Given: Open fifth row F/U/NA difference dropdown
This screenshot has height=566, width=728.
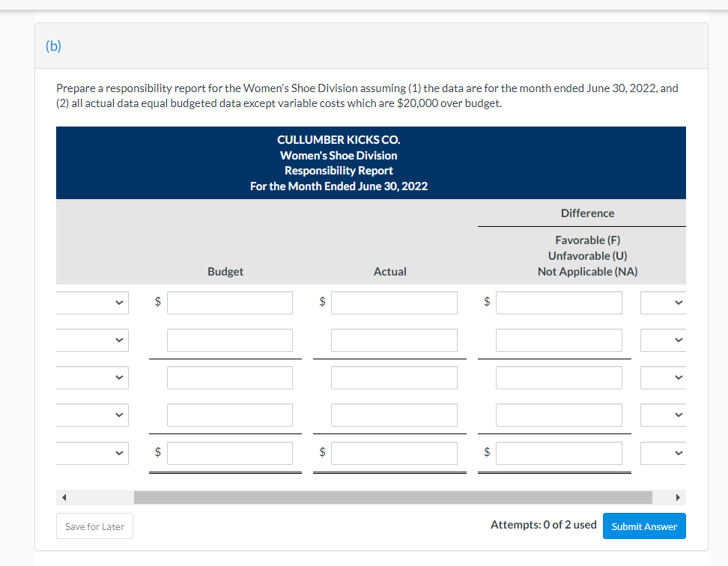Looking at the screenshot, I should pyautogui.click(x=663, y=453).
